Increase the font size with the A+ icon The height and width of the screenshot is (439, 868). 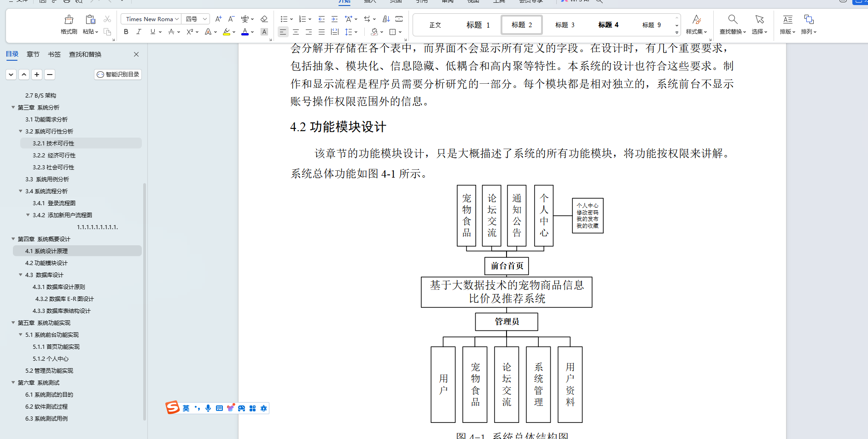218,19
